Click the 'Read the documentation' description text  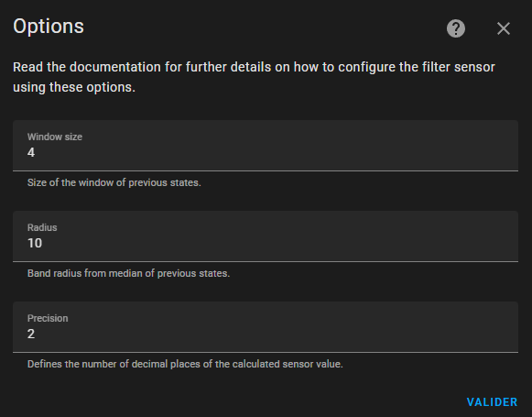point(254,67)
